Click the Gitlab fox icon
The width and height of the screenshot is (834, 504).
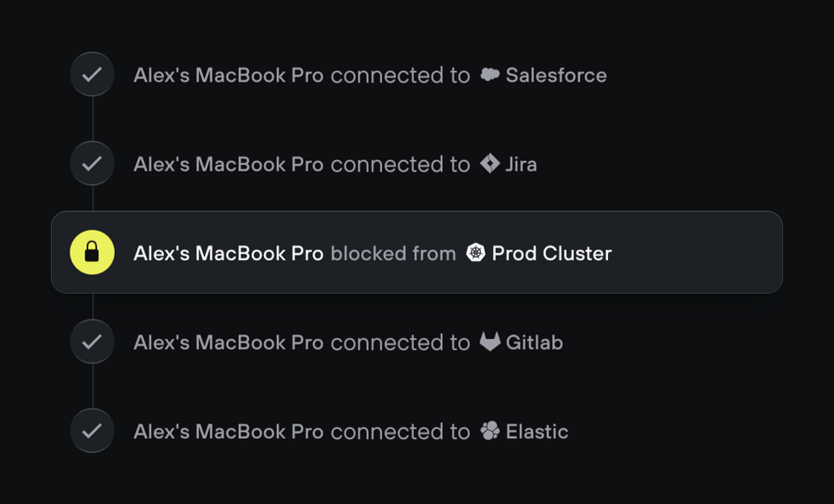pyautogui.click(x=490, y=342)
